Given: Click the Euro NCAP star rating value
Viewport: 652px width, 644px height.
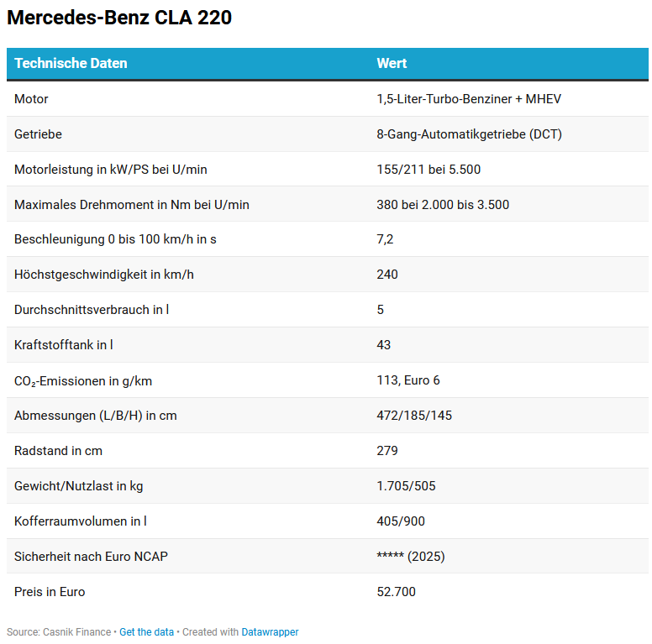Looking at the screenshot, I should (x=410, y=557).
